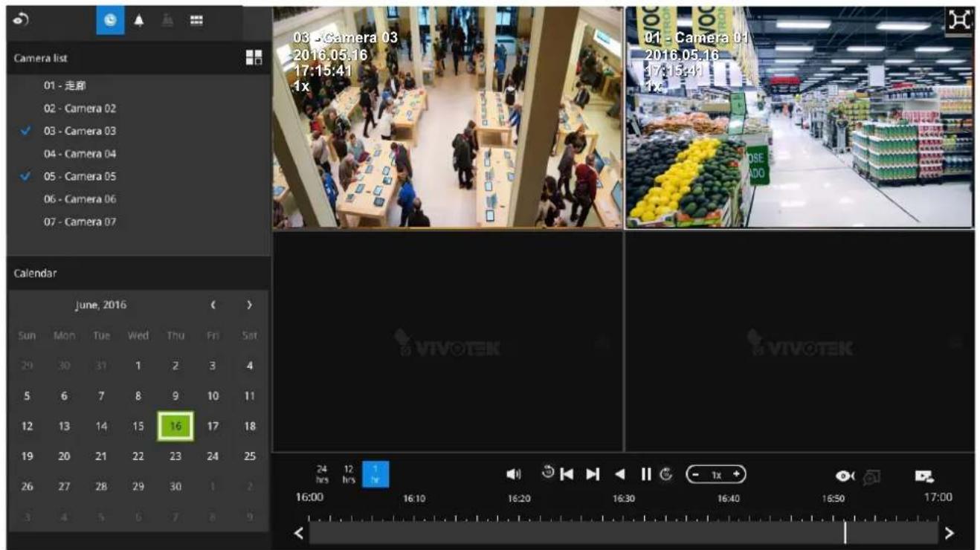Click the timeline bar near the 16:30 mark
980x550 pixels.
[623, 533]
